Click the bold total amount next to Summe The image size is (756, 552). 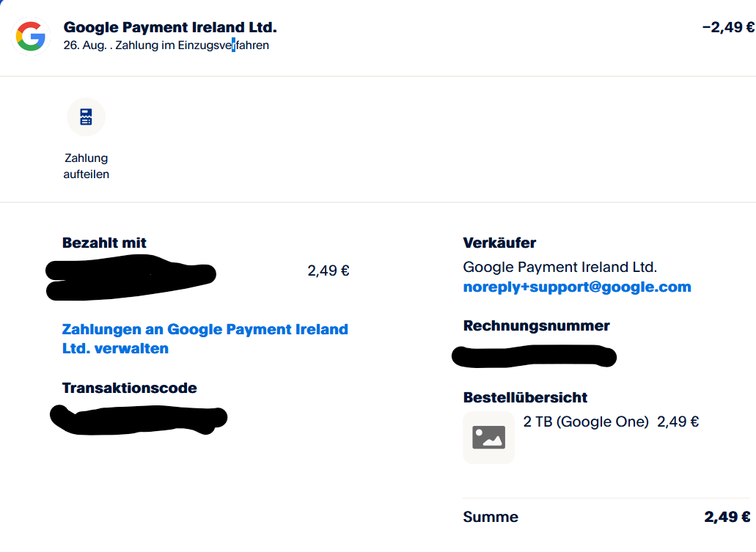pyautogui.click(x=727, y=517)
